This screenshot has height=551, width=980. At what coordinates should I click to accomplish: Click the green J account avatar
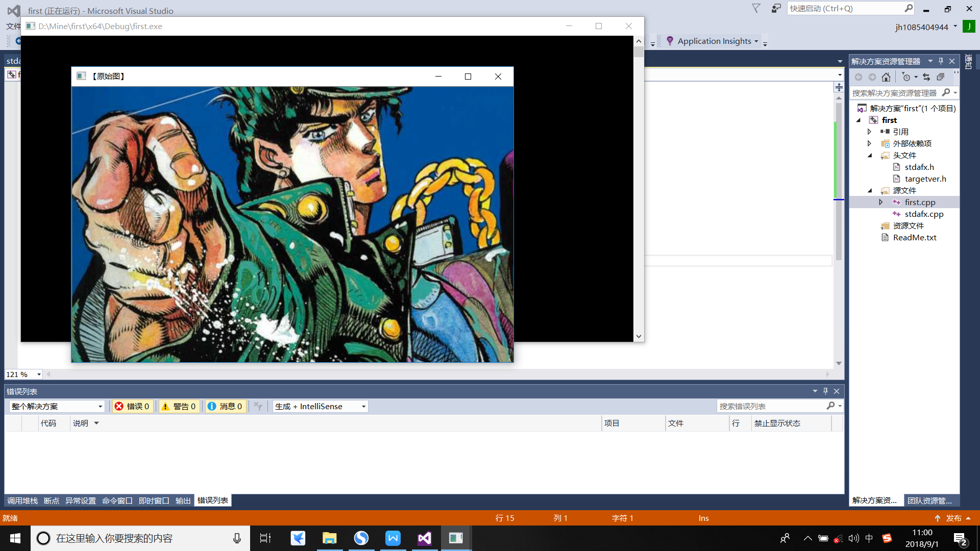[x=968, y=27]
